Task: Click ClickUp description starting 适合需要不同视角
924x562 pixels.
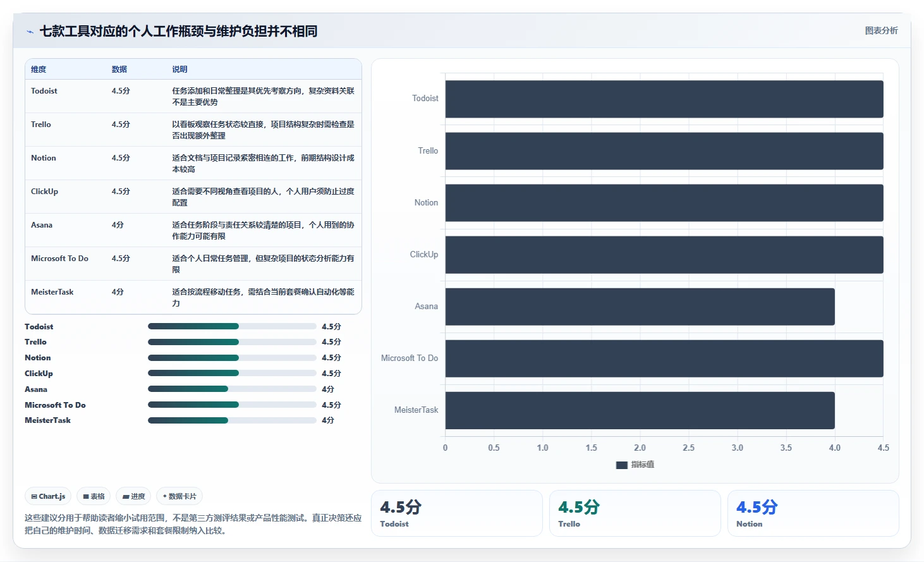Action: tap(264, 197)
